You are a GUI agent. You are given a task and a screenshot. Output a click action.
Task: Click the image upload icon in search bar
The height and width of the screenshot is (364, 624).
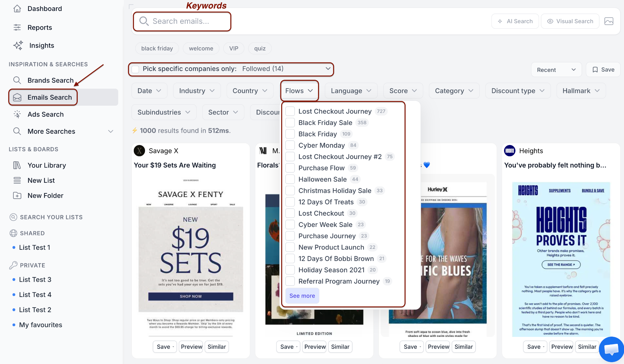(x=609, y=21)
